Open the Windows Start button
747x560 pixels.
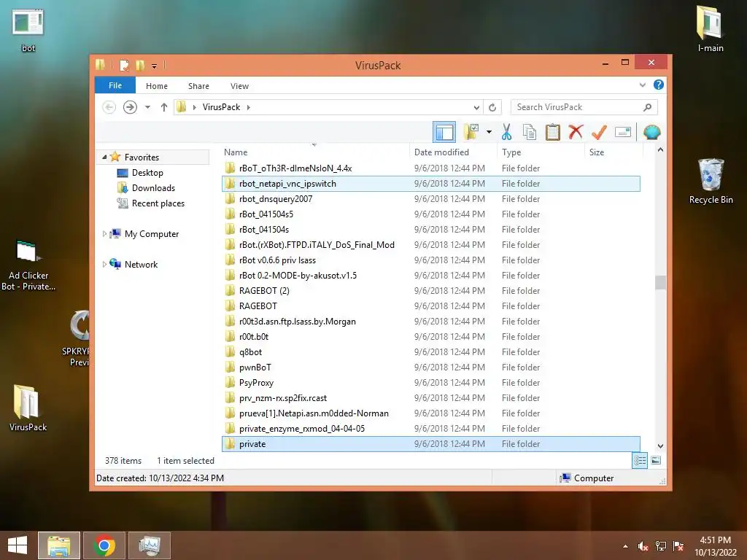[x=18, y=545]
